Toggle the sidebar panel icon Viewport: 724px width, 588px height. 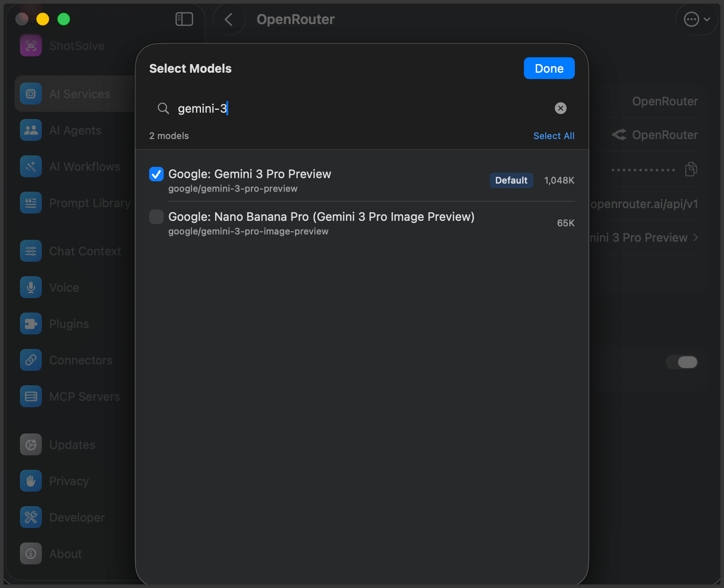coord(184,19)
